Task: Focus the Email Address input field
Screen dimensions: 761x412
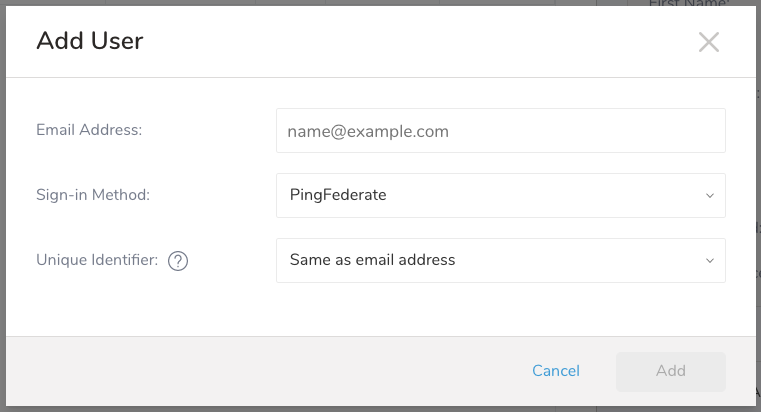Action: click(500, 131)
